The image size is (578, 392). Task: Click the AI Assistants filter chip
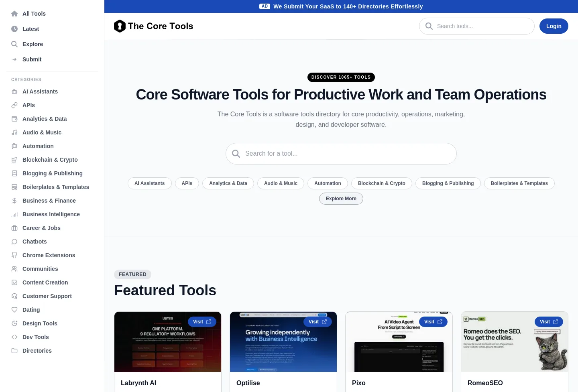click(x=150, y=183)
